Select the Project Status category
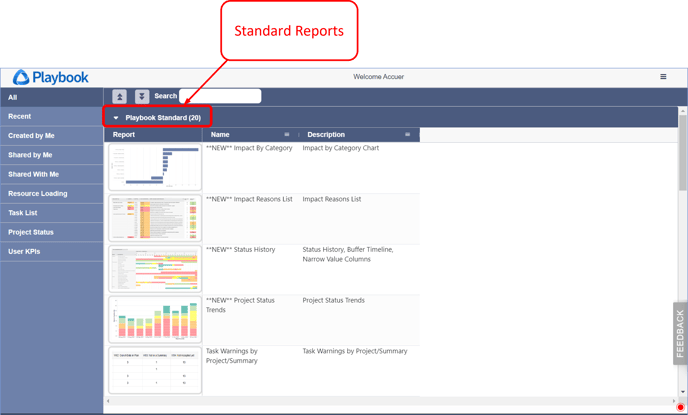Image resolution: width=688 pixels, height=415 pixels. (52, 233)
